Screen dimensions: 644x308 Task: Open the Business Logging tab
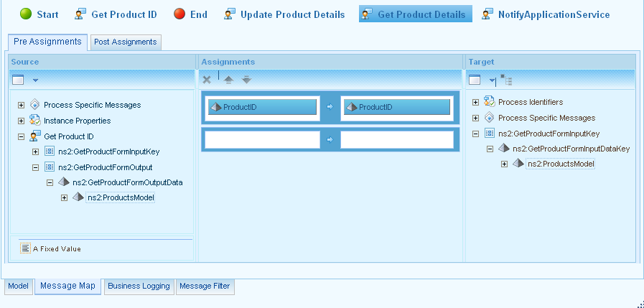click(139, 286)
